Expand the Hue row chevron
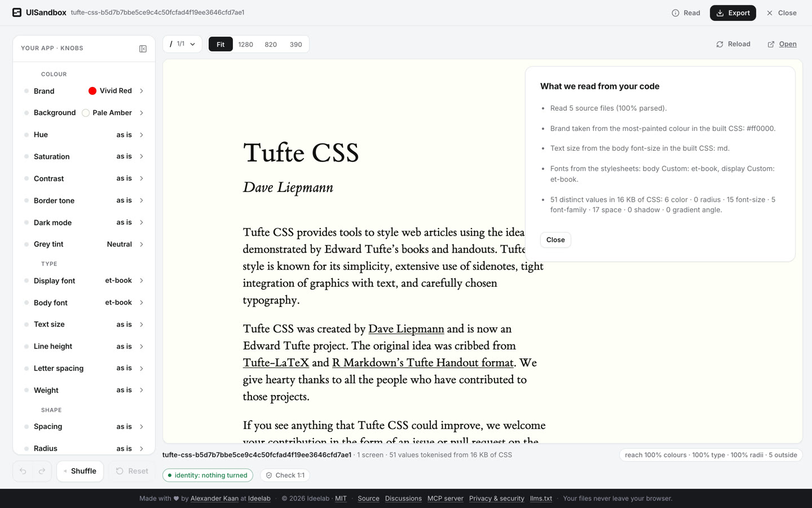This screenshot has height=508, width=812. [142, 135]
